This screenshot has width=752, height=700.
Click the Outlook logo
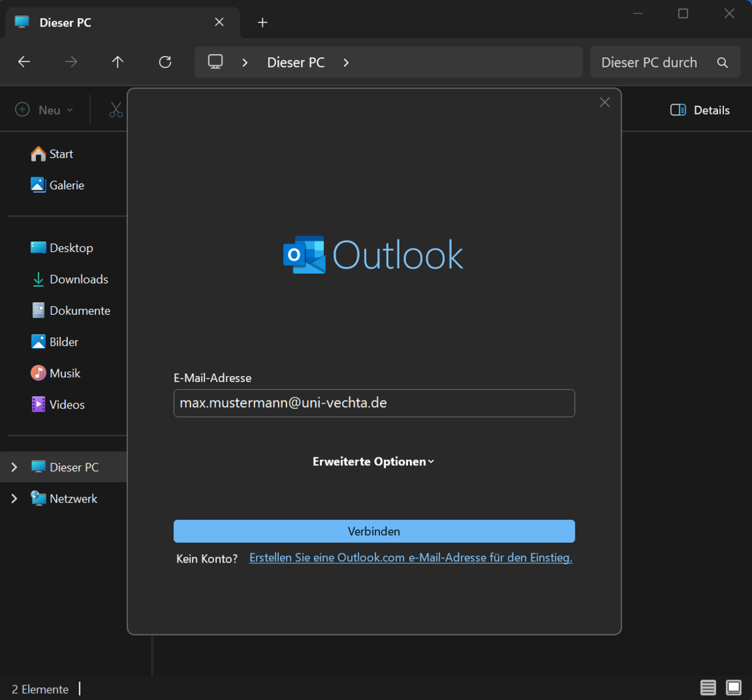click(373, 255)
